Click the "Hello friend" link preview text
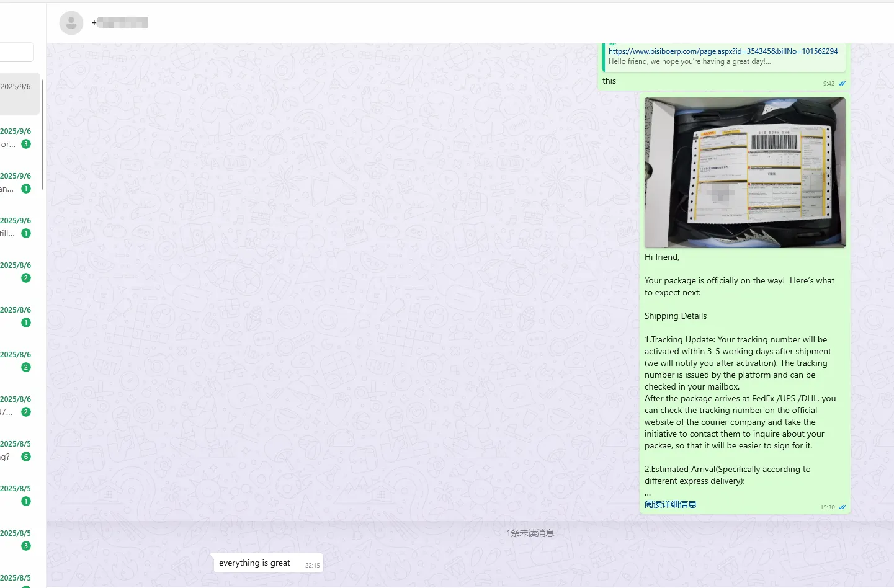894x588 pixels. [689, 61]
